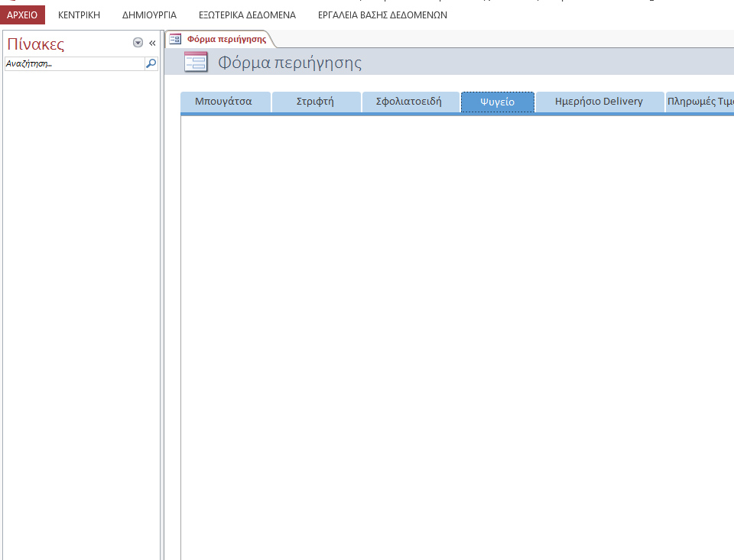The image size is (734, 560).
Task: Switch to the Στριφτή navigation tab
Action: 317,102
